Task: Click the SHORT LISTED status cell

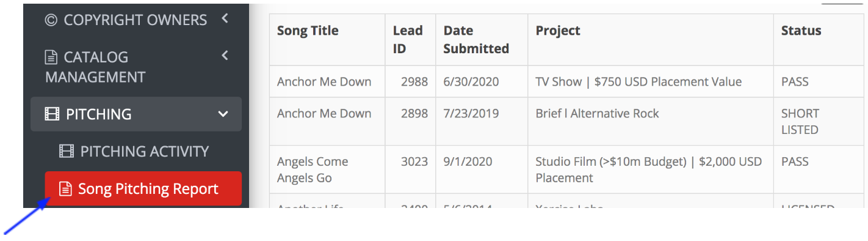Action: [x=800, y=121]
